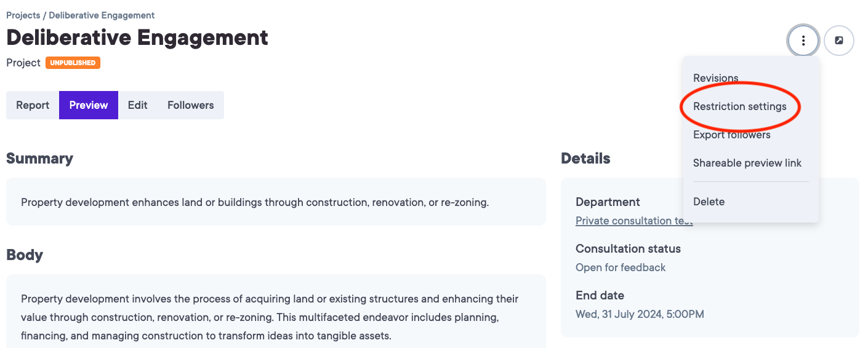Select Export followers in the menu
The image size is (868, 348).
tap(731, 135)
